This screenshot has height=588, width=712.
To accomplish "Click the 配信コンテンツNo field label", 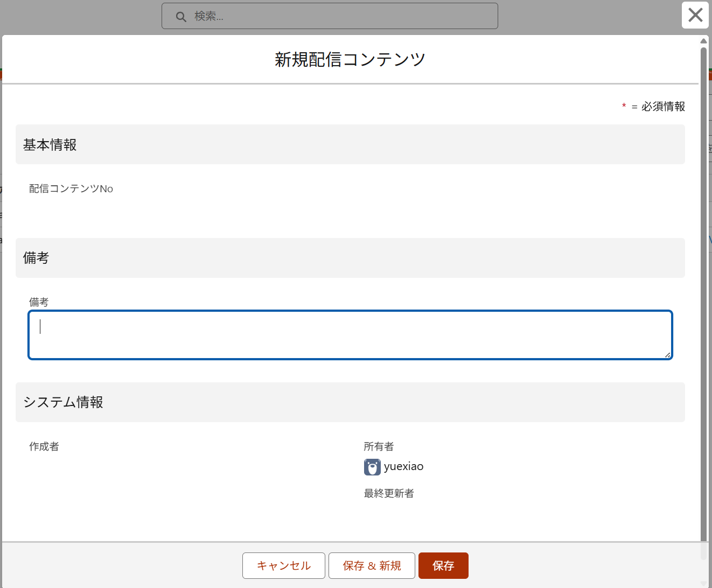I will point(71,188).
